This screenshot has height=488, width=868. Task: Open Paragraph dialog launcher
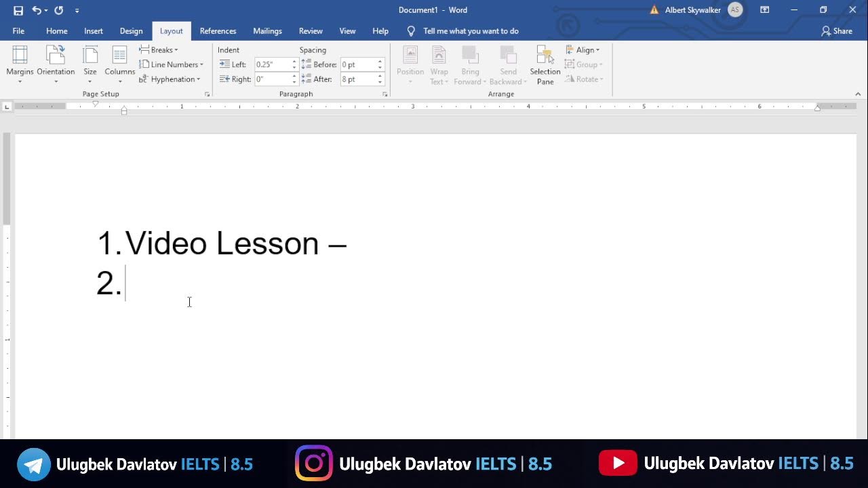(x=384, y=94)
